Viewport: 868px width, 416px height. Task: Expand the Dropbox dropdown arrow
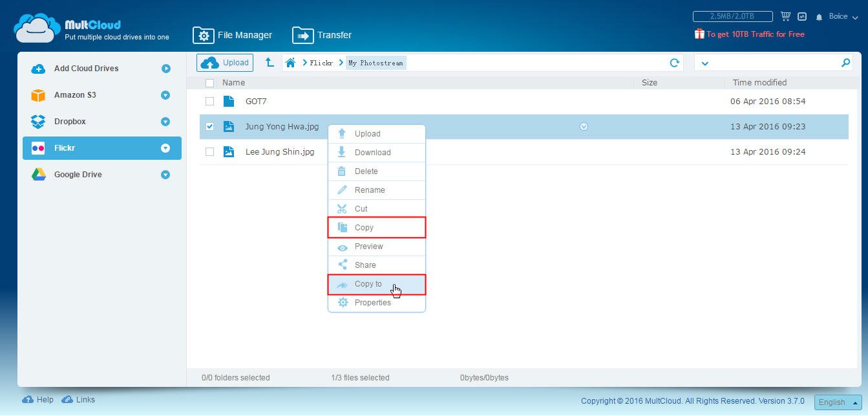click(165, 122)
